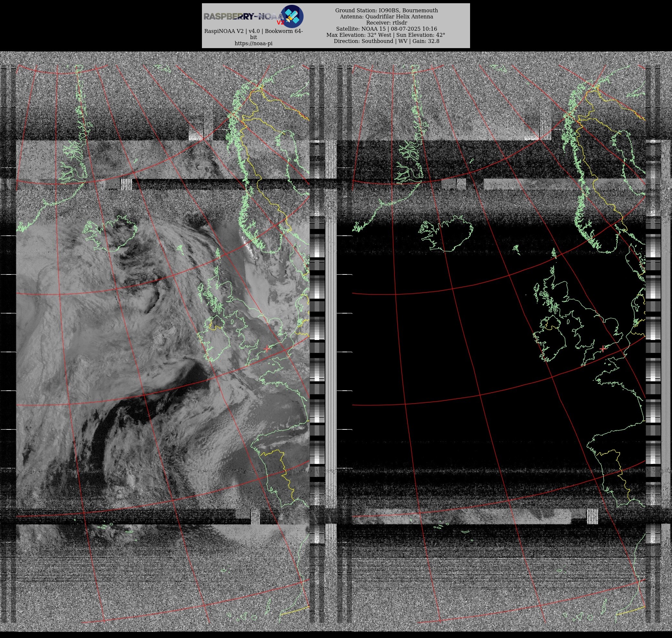
Task: Select the 'Ground Station: IO90BS, Bournemouth' line
Action: [386, 11]
